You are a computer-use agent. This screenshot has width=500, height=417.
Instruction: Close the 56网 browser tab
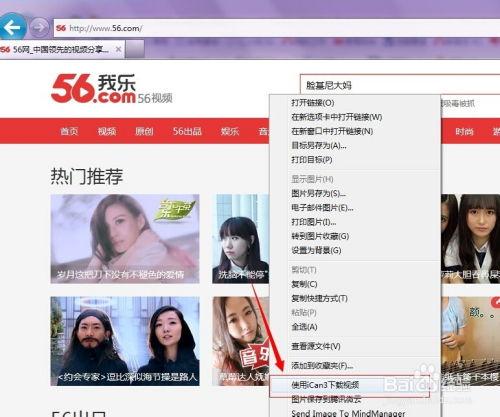point(118,49)
